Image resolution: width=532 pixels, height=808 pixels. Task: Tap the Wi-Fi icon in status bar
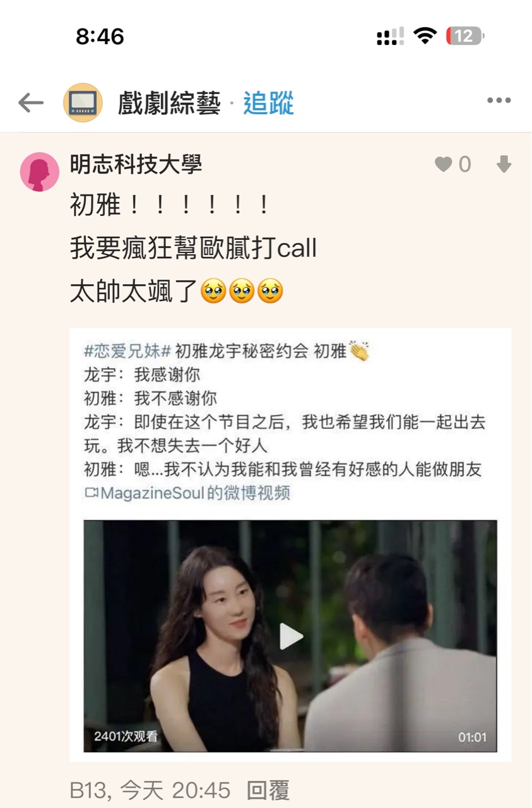(426, 36)
